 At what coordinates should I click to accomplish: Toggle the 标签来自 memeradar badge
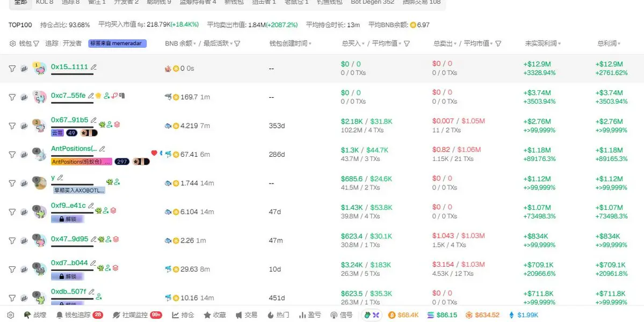click(x=118, y=43)
